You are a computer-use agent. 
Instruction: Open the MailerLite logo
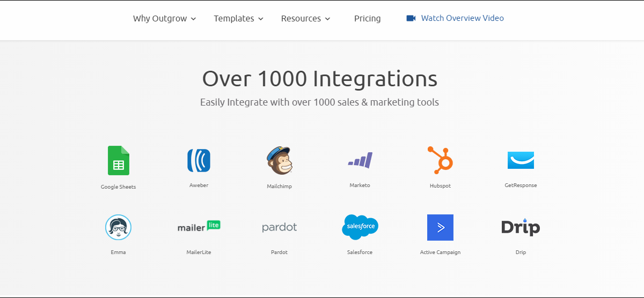(199, 227)
